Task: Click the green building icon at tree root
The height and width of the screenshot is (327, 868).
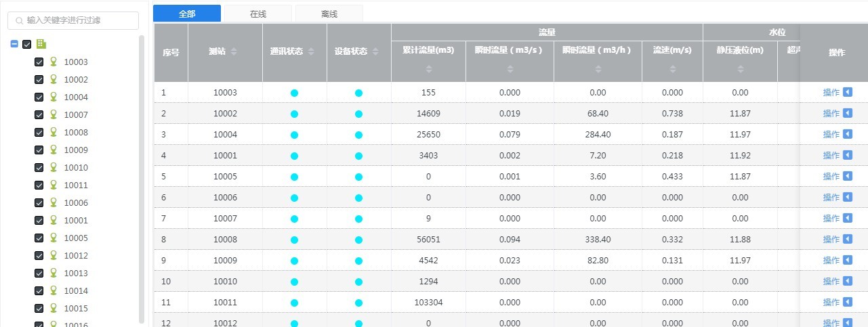Action: point(41,44)
